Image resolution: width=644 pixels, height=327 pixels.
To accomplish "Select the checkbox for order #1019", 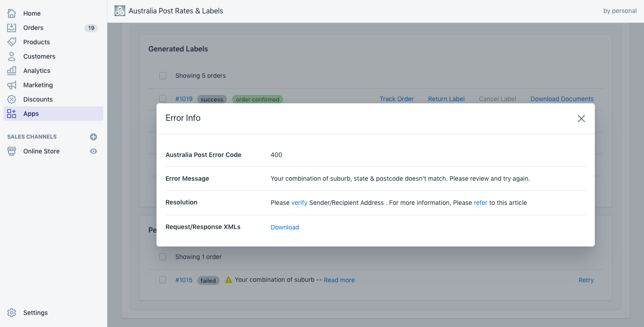I will click(x=163, y=98).
